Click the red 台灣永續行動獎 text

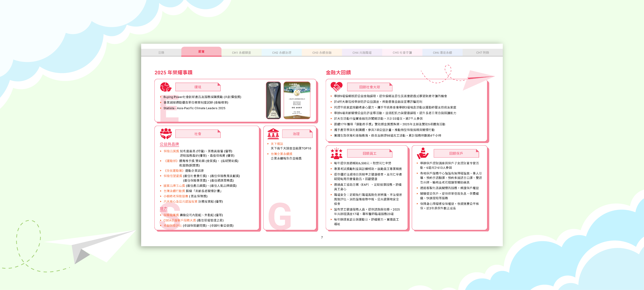tap(174, 191)
